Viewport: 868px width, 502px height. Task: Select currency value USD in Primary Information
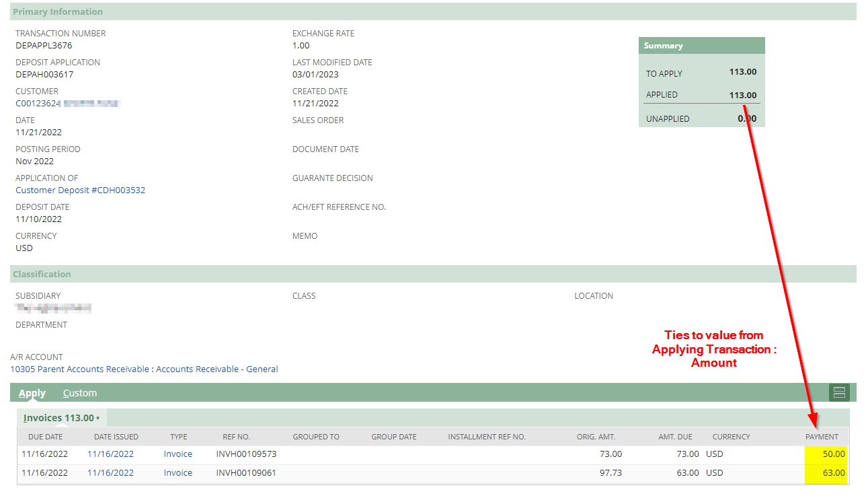[x=24, y=248]
